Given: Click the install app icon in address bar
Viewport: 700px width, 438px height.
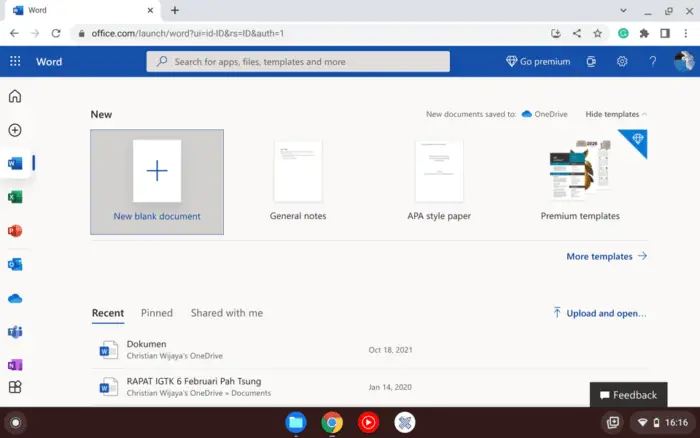Looking at the screenshot, I should (556, 33).
